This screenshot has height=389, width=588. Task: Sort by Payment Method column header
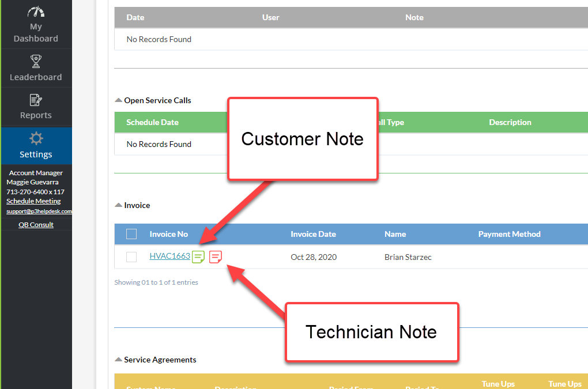pyautogui.click(x=509, y=234)
